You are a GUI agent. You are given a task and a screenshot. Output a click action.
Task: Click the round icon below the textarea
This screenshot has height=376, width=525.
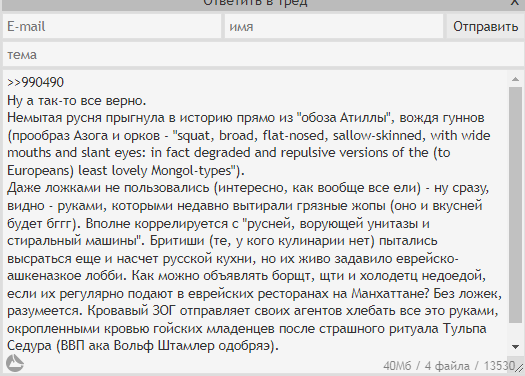15,363
